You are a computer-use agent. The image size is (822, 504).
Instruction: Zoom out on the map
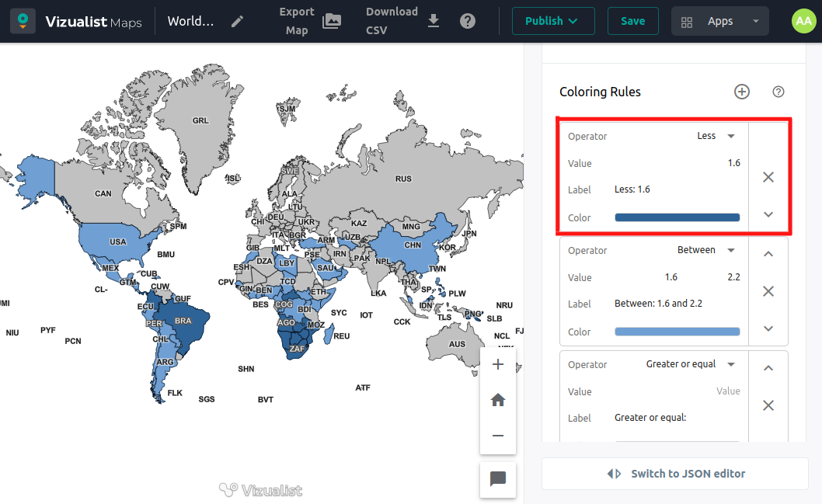coord(498,436)
